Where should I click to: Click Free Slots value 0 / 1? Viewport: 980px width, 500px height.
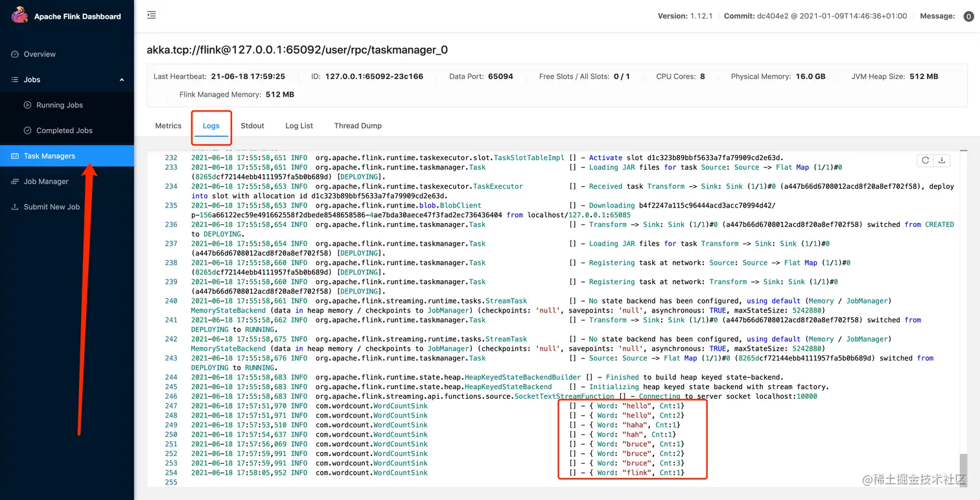[x=621, y=77]
